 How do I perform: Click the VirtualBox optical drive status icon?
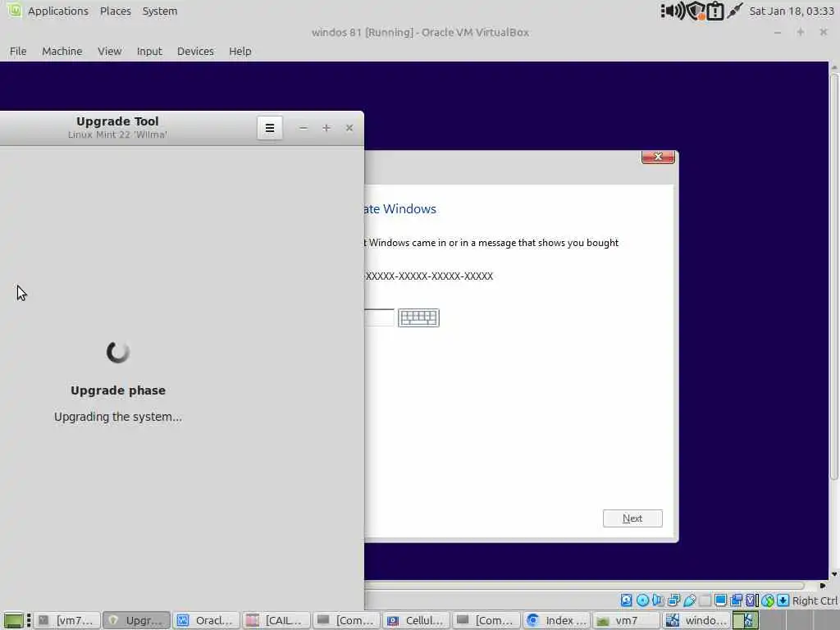coord(642,600)
